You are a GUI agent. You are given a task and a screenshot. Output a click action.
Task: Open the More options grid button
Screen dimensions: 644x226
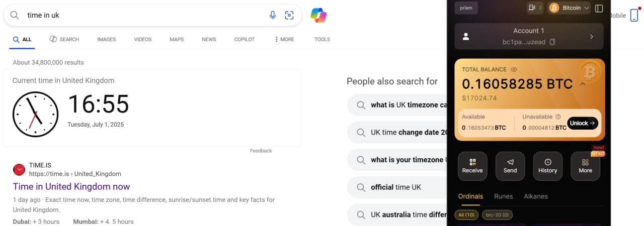pos(585,166)
